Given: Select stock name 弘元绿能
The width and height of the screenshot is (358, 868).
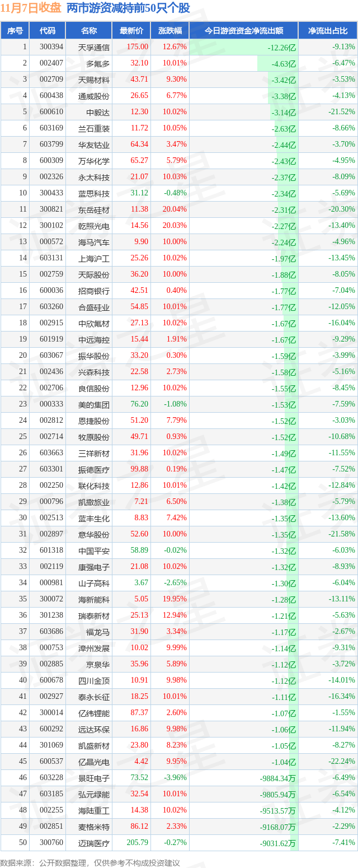Looking at the screenshot, I should click(94, 794).
